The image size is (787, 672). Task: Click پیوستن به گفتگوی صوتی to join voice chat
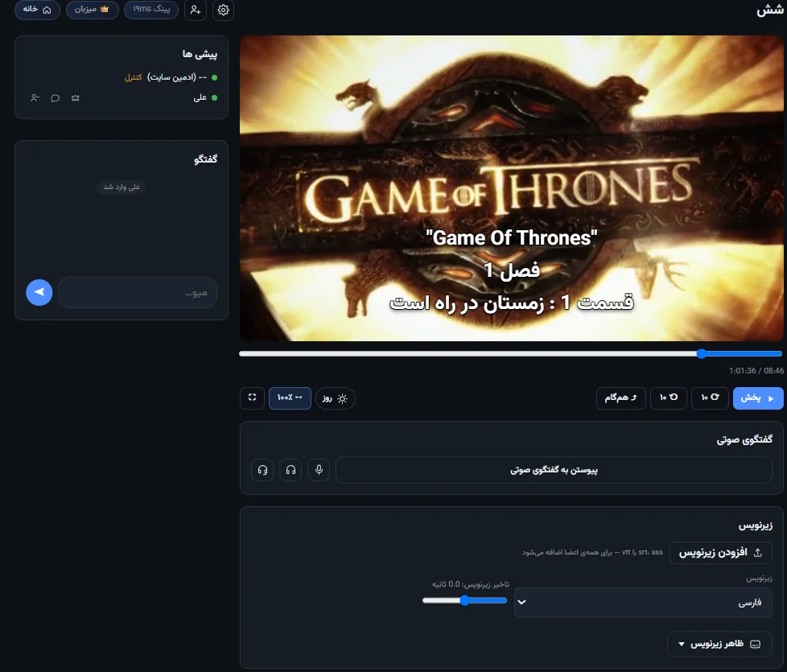coord(554,470)
